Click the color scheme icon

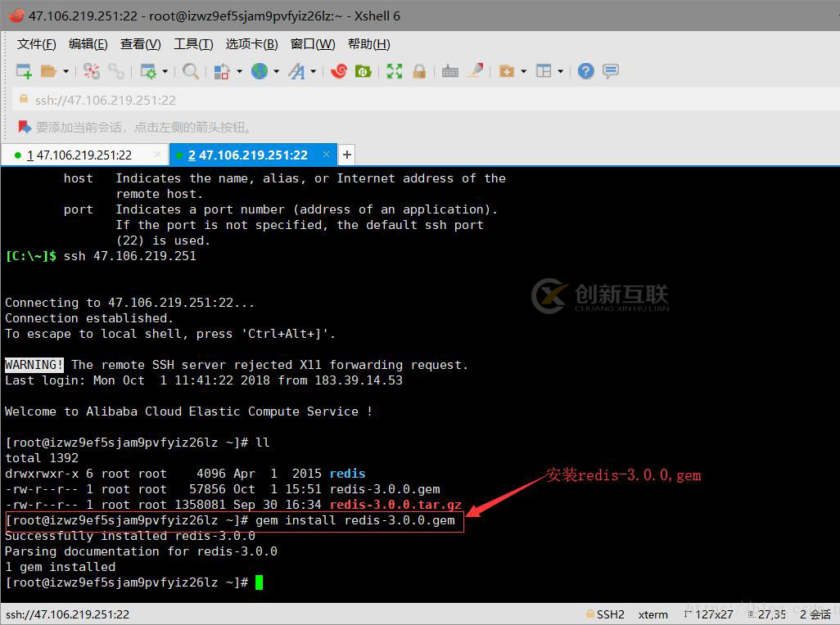pyautogui.click(x=222, y=71)
